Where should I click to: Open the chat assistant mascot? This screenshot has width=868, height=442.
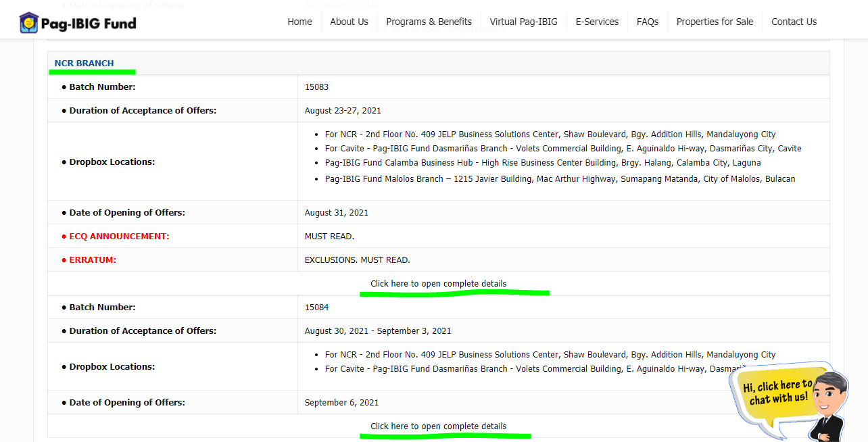[828, 406]
